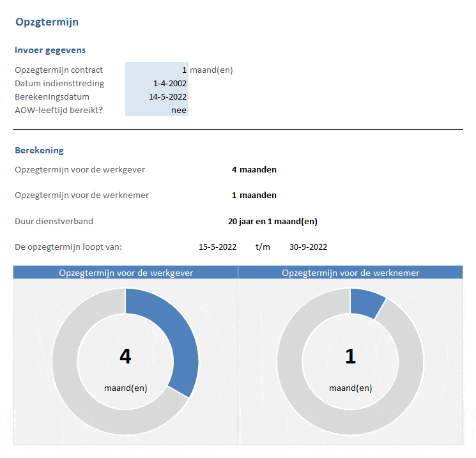Screen dimensions: 476x458
Task: Click the '20 jaar en 1 maand(en)' value
Action: pos(272,222)
